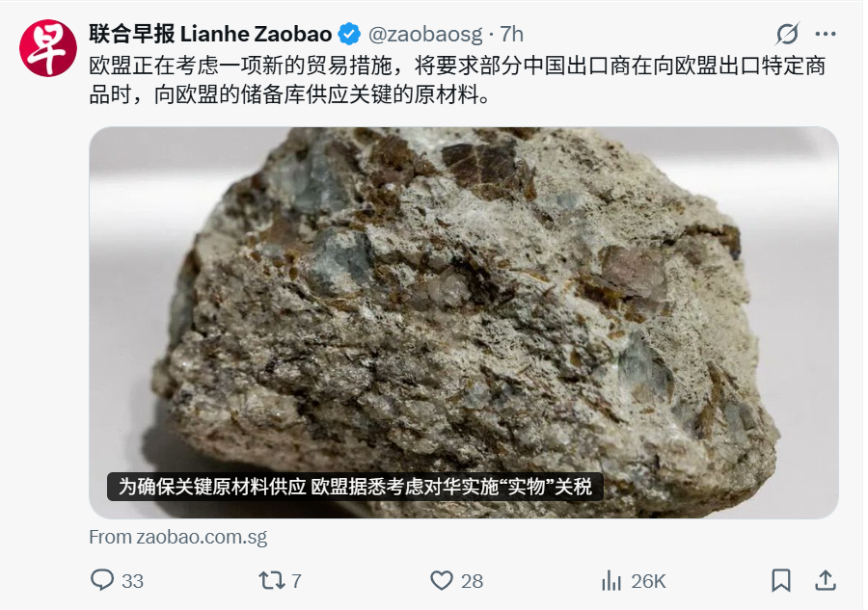The width and height of the screenshot is (868, 610).
Task: Click the reply speech bubble icon
Action: [102, 580]
